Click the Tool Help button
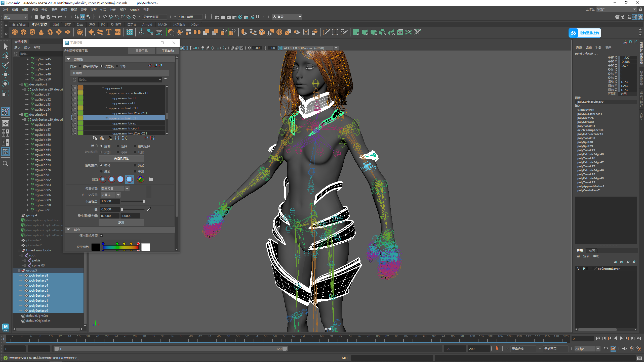Image resolution: width=644 pixels, height=362 pixels. click(x=168, y=51)
